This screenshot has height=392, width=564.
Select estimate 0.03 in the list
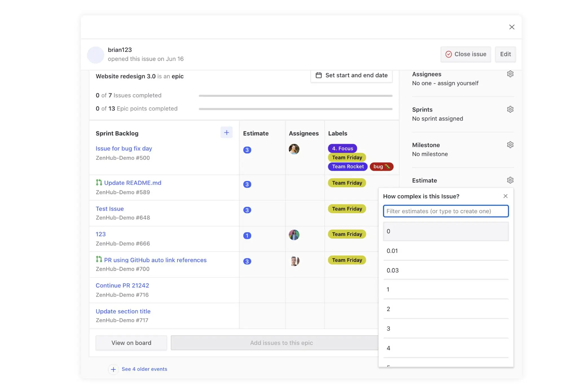tap(446, 270)
